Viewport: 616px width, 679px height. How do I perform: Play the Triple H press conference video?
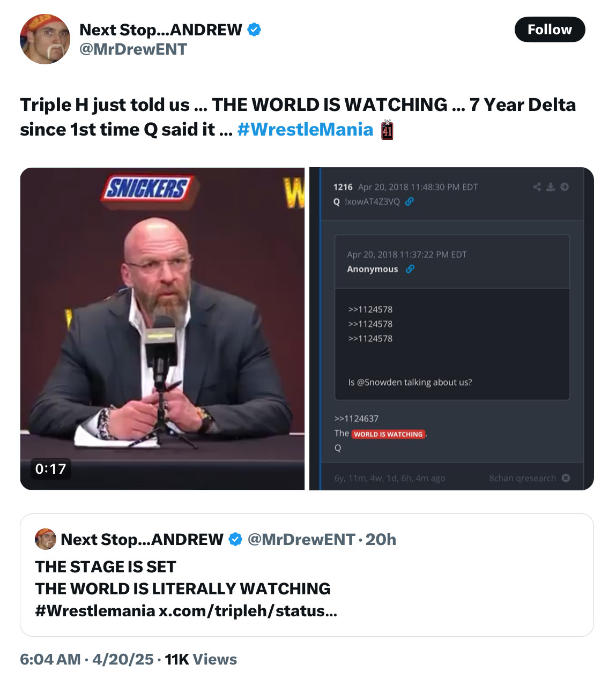pos(162,329)
